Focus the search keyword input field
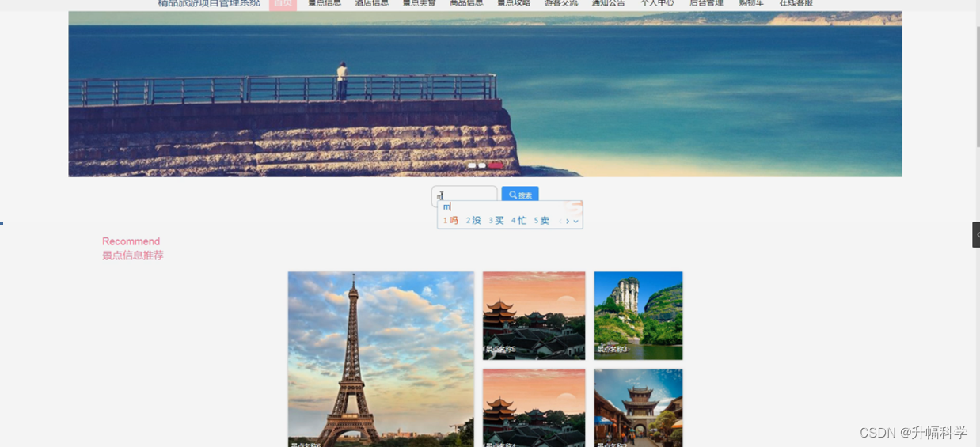This screenshot has height=447, width=980. pos(465,195)
